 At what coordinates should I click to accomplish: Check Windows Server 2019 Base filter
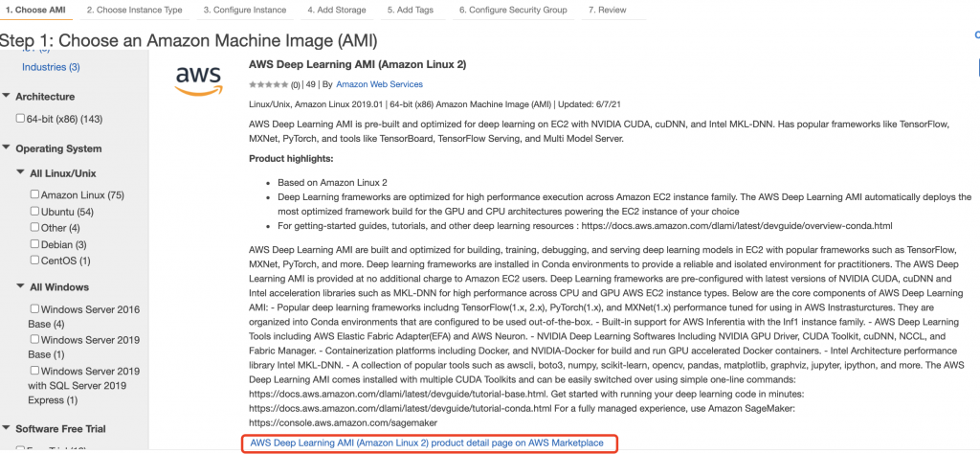[35, 340]
